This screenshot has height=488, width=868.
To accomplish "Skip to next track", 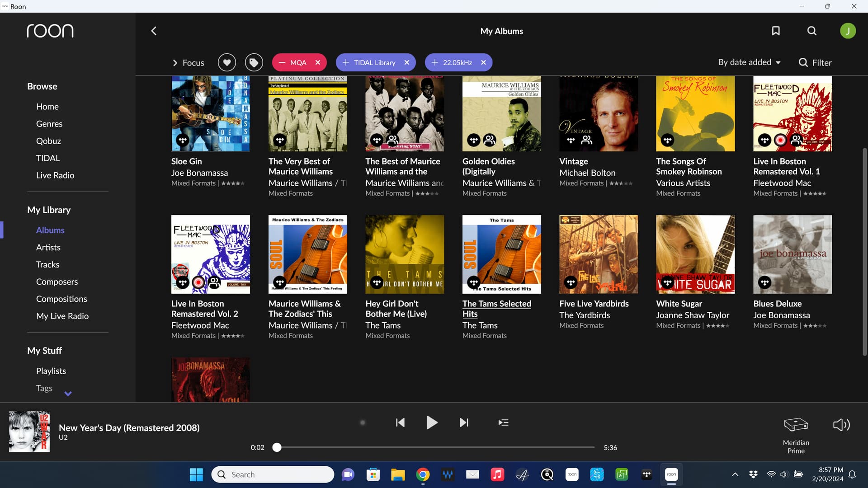I will pos(464,422).
